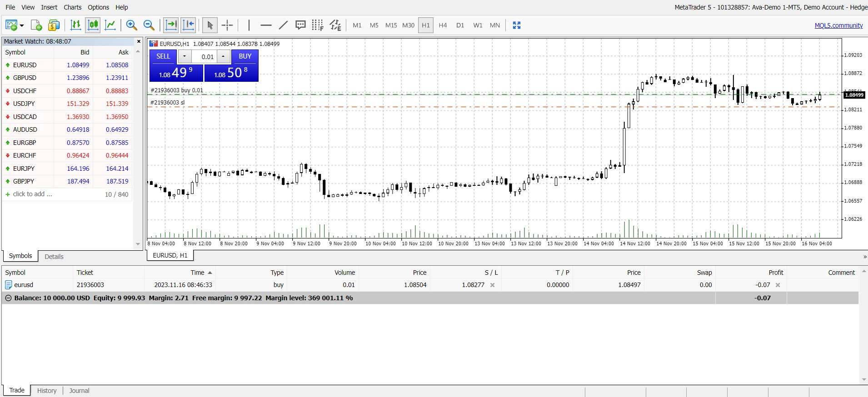Open the File menu
868x397 pixels.
[x=10, y=7]
